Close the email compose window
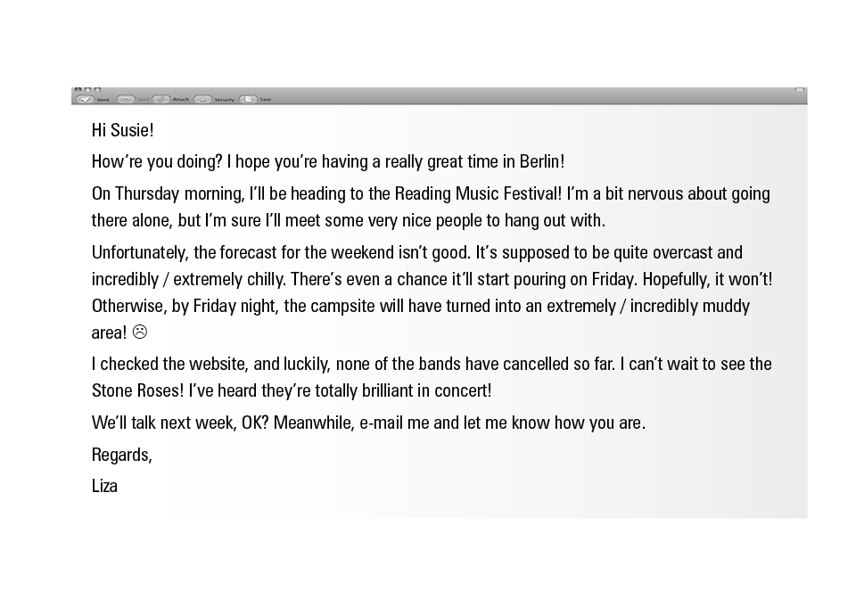This screenshot has width=864, height=616. pyautogui.click(x=78, y=90)
